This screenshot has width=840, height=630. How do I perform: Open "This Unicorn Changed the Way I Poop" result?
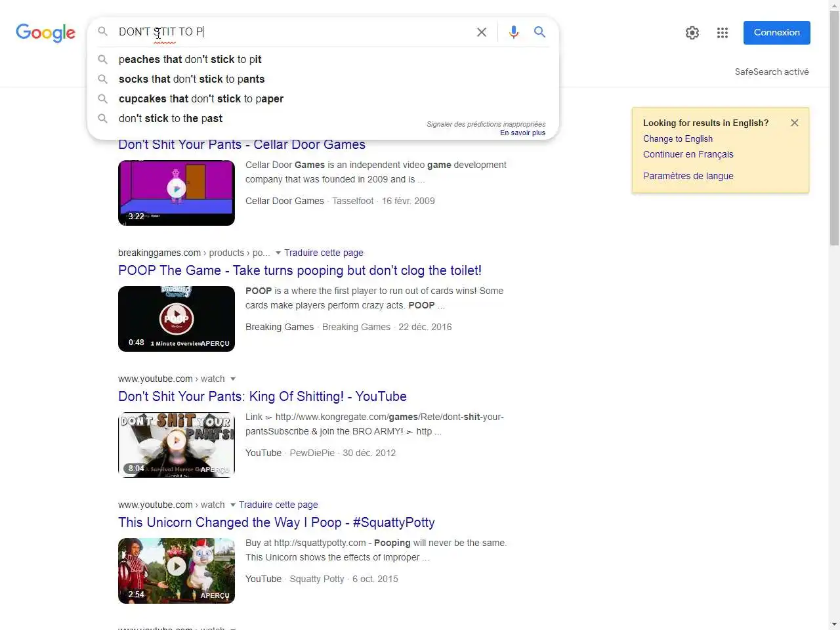click(x=276, y=522)
